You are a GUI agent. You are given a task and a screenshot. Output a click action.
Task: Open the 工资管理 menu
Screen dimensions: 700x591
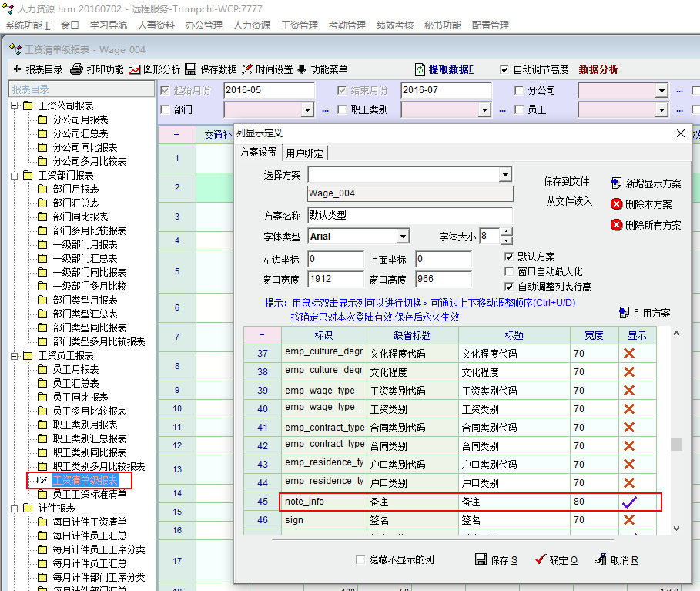(x=300, y=25)
